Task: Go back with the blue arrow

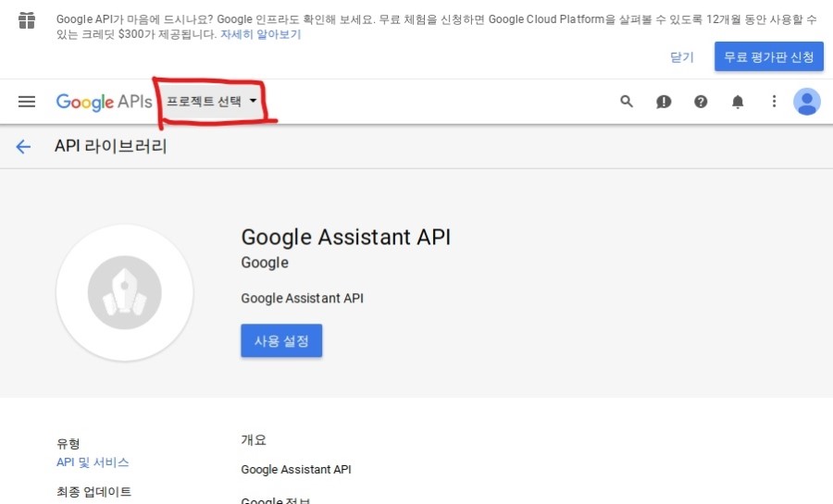Action: coord(23,146)
